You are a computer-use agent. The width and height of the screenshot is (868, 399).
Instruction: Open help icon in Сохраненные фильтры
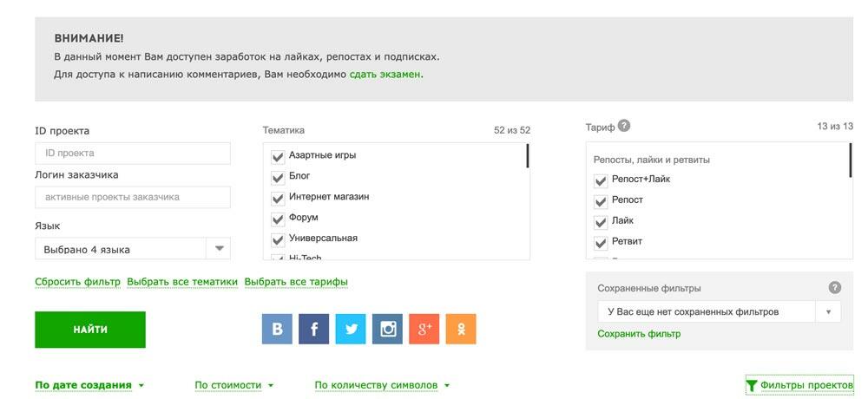point(835,288)
